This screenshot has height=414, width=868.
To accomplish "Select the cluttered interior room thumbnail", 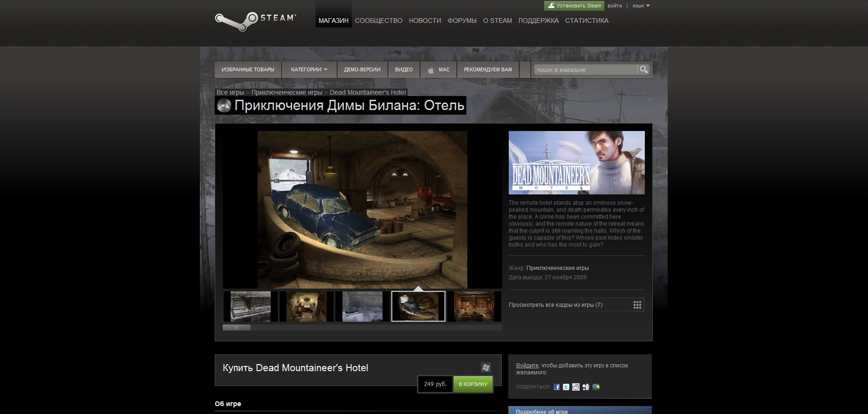I will pos(474,307).
